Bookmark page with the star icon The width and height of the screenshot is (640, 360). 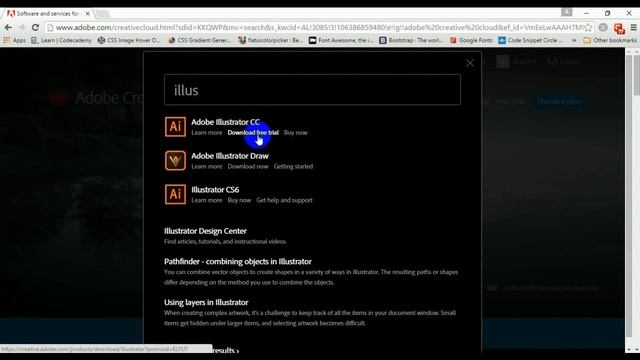(588, 27)
